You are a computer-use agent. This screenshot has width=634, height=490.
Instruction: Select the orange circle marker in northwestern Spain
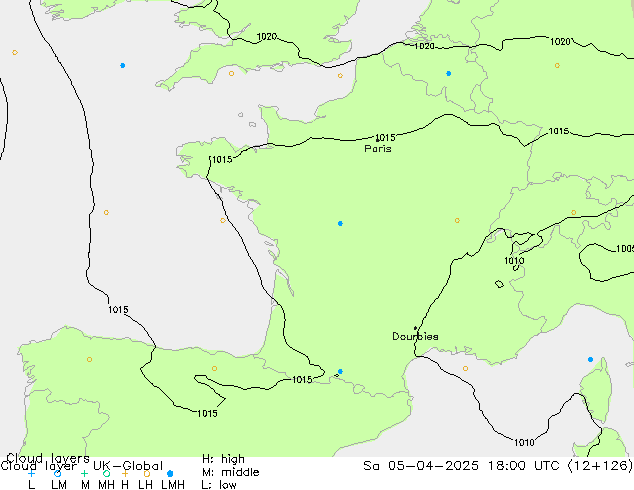[x=89, y=359]
